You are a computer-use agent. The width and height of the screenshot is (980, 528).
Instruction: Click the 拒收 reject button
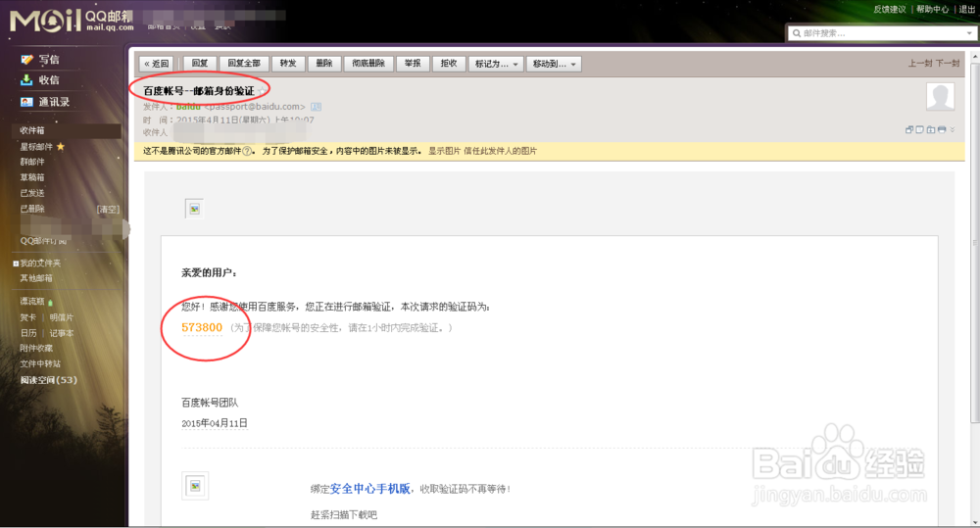(449, 64)
